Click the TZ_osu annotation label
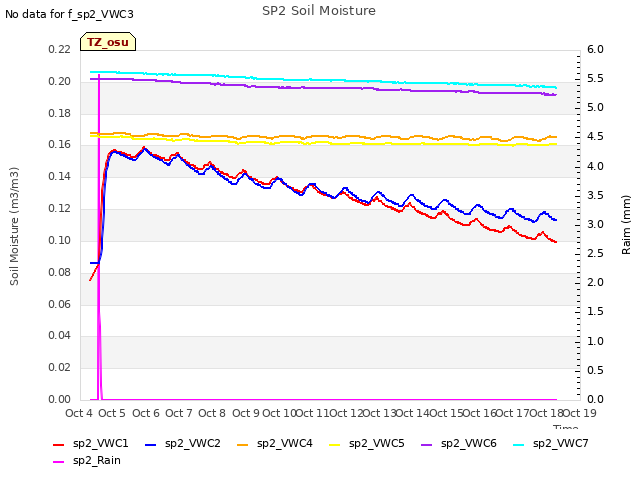This screenshot has height=480, width=640. pyautogui.click(x=108, y=42)
